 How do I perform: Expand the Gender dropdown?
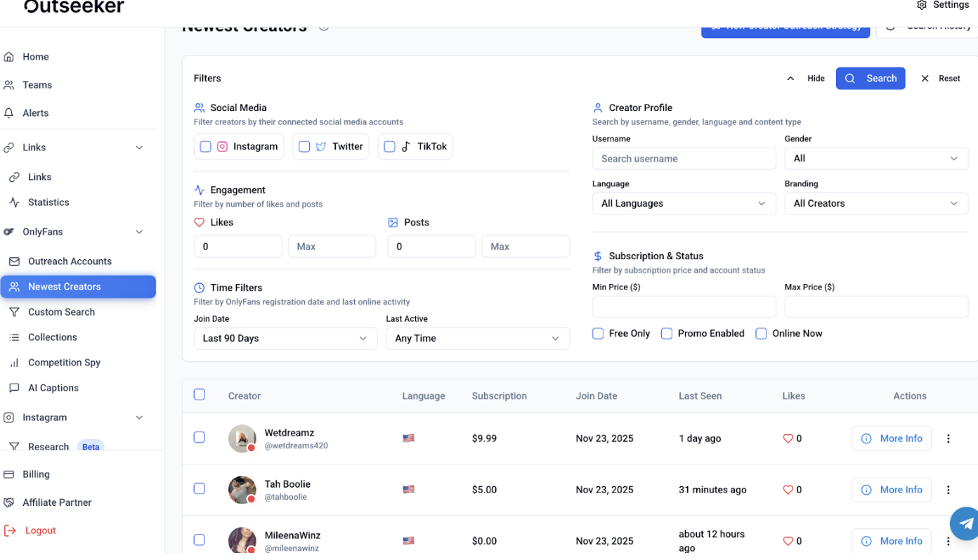(x=875, y=158)
